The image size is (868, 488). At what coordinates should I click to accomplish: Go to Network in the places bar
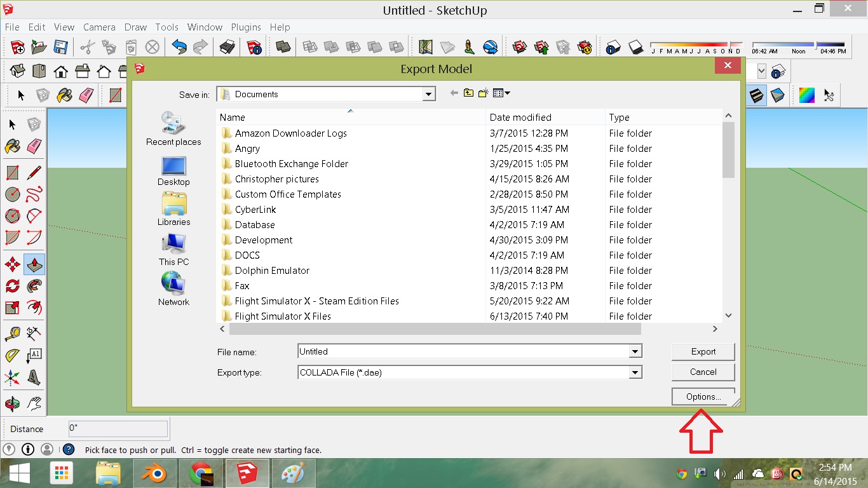173,290
